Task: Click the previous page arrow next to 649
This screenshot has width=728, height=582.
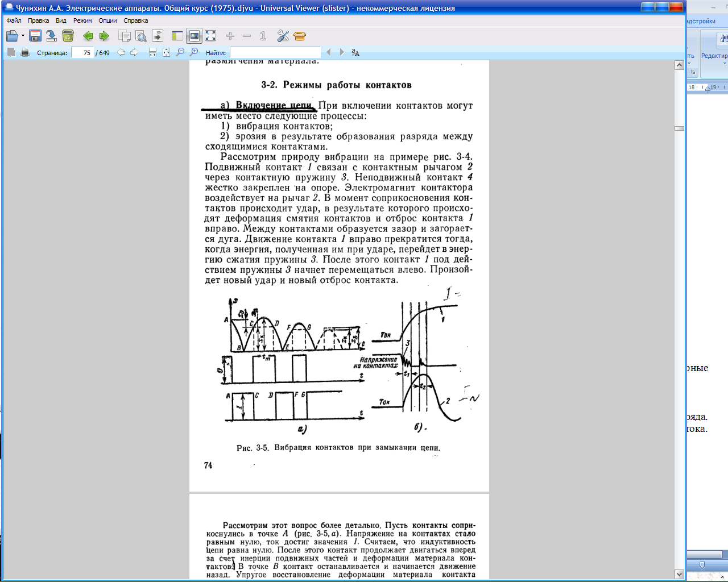Action: (121, 52)
